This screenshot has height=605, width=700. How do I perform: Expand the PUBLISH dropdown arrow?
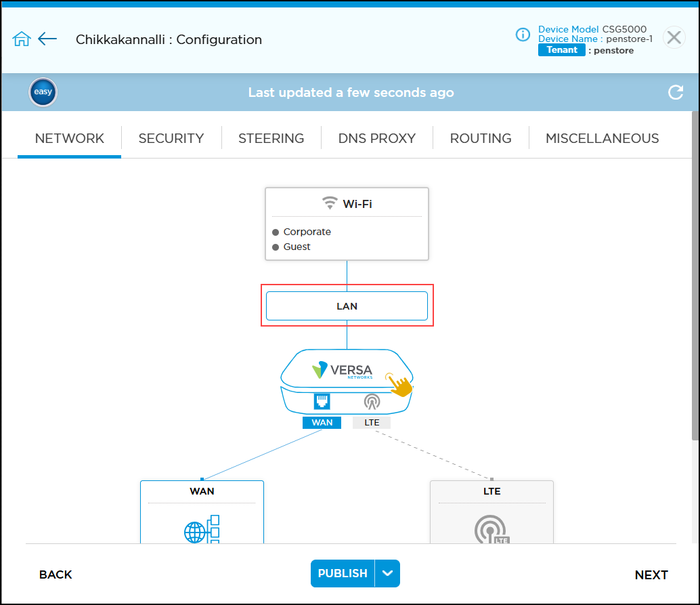(387, 573)
